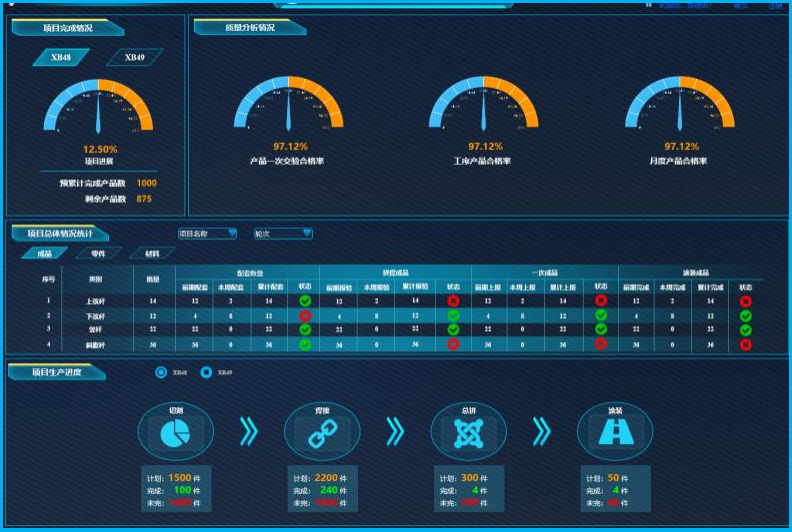Viewport: 792px width, 532px height.
Task: Click 下弦杆 row 一次成品 green check status
Action: 601,315
